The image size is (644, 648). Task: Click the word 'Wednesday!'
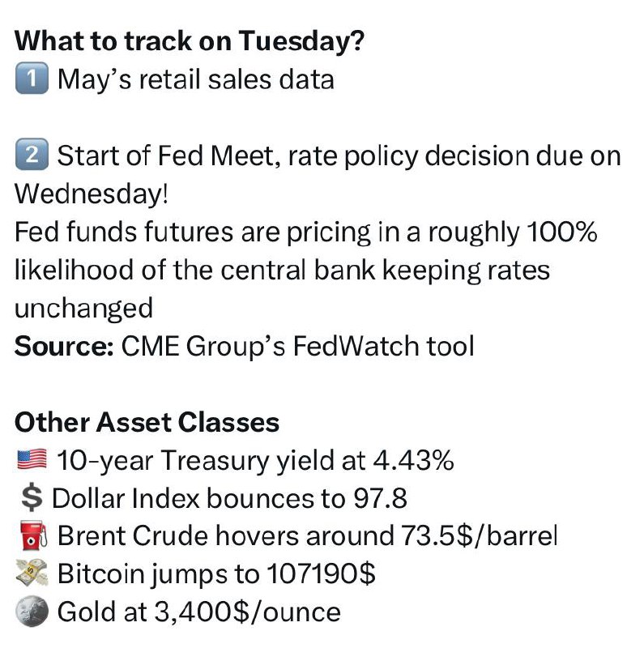click(92, 194)
